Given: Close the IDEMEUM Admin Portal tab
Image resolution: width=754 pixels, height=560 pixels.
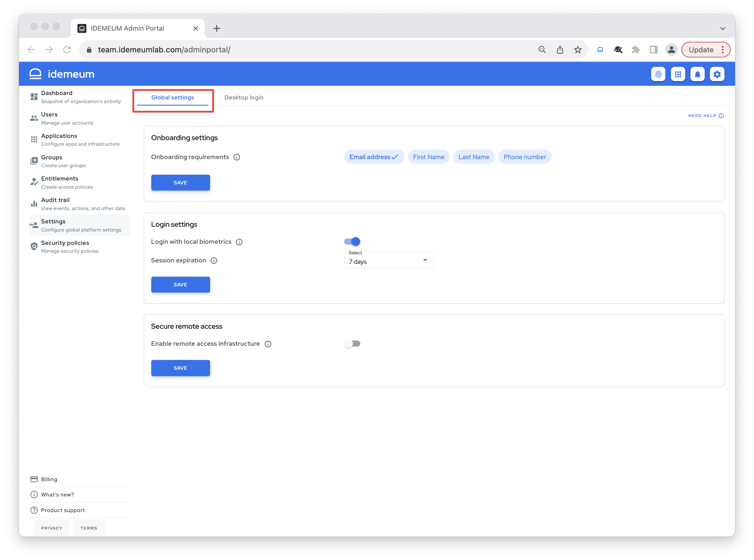Looking at the screenshot, I should [195, 28].
